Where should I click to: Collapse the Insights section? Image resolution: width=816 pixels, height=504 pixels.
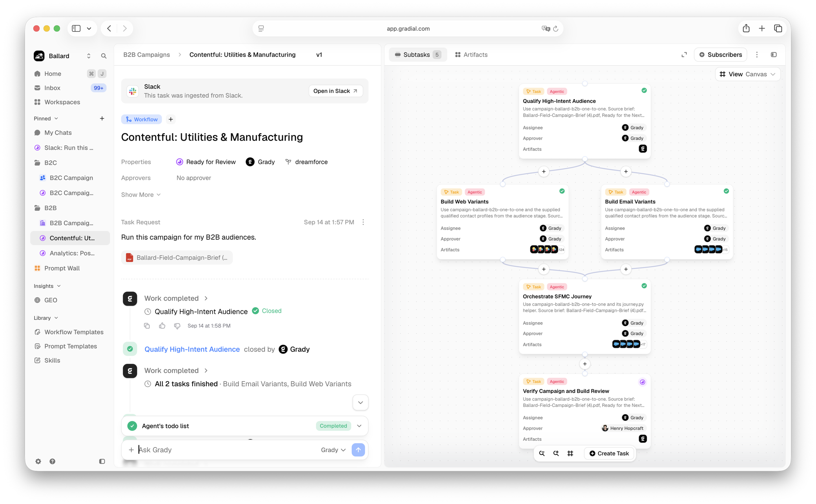point(47,286)
